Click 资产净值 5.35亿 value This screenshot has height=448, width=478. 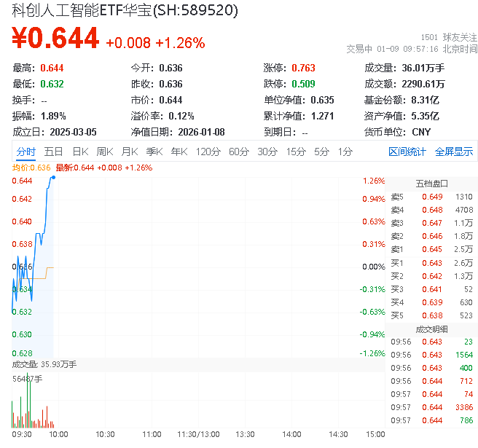(425, 116)
